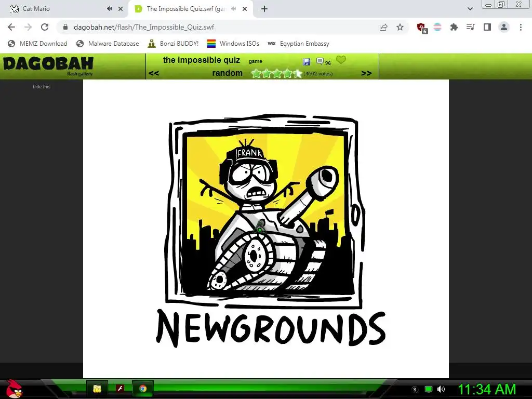Open the Egyptian Embassy bookmark
This screenshot has width=532, height=399.
[x=298, y=44]
